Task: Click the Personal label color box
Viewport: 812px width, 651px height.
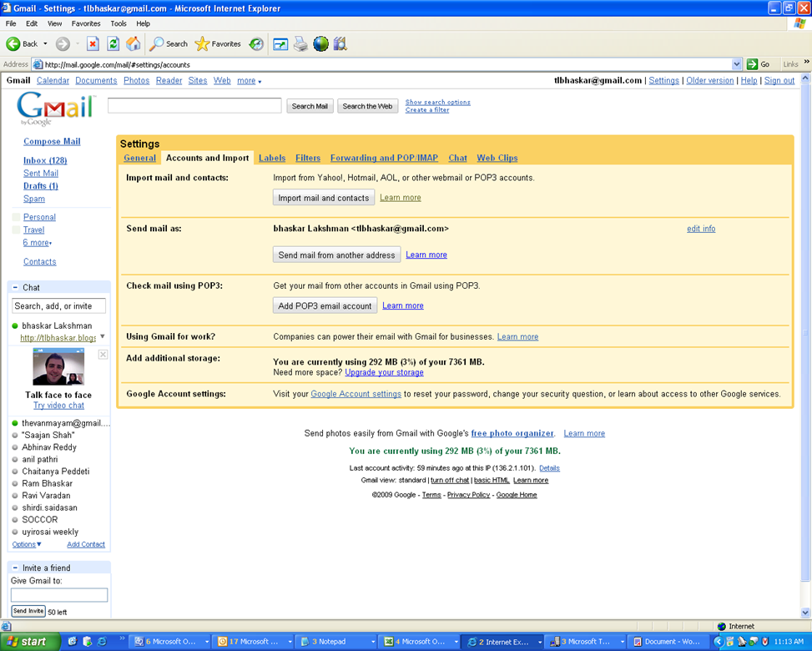Action: pyautogui.click(x=16, y=217)
